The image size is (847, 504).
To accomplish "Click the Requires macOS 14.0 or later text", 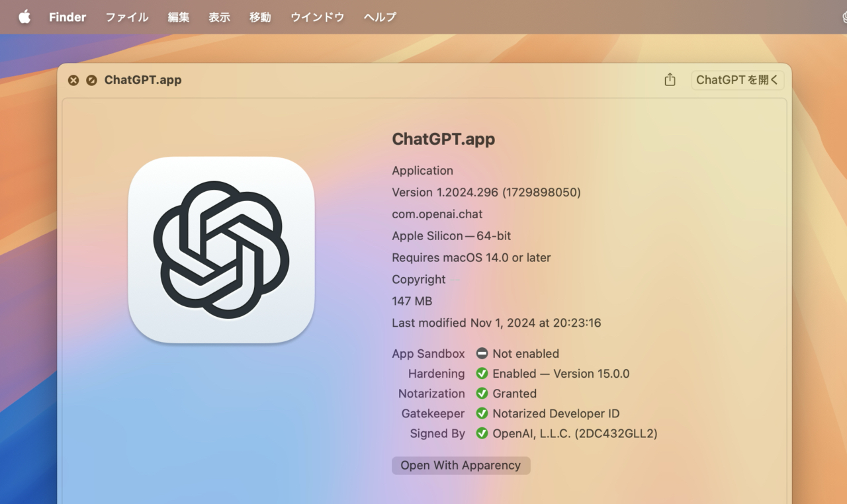I will [x=471, y=258].
